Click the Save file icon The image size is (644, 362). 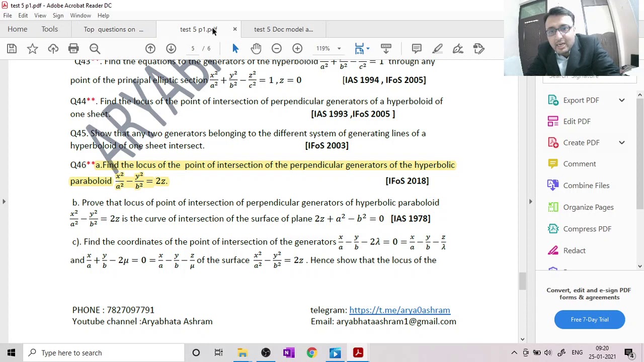click(12, 49)
